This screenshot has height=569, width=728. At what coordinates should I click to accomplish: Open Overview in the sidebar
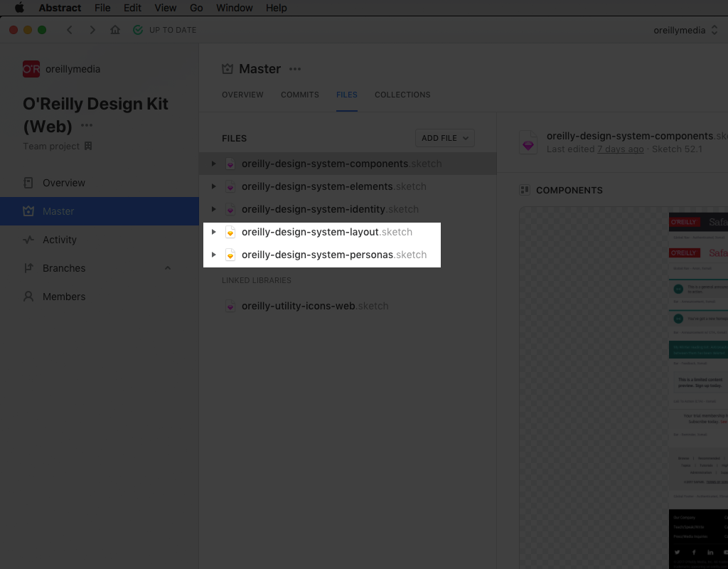click(100, 183)
